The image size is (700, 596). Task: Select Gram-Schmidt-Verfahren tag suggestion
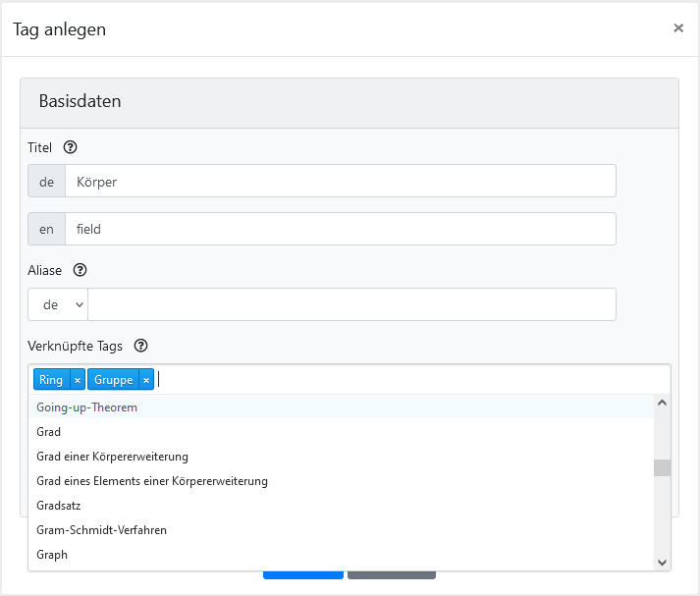pyautogui.click(x=101, y=530)
